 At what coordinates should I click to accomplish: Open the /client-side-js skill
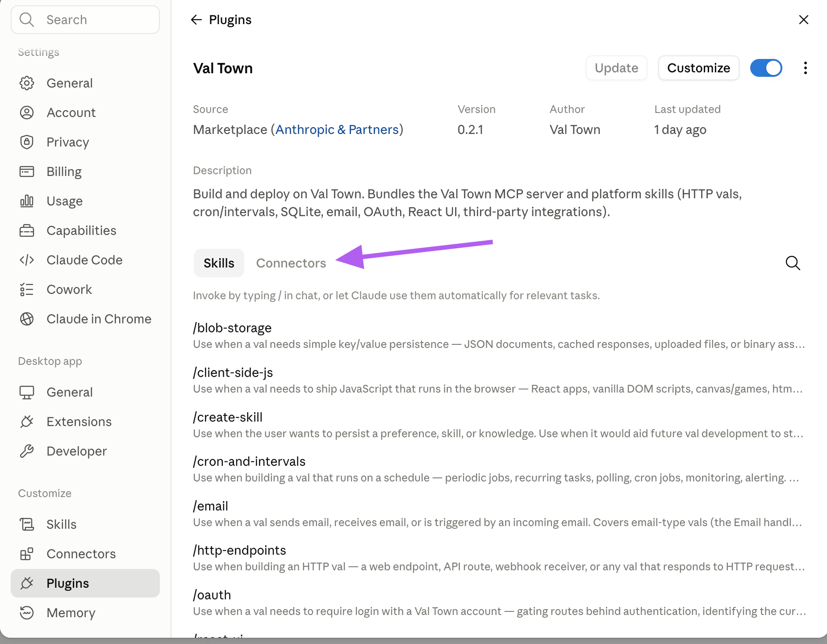(499, 380)
